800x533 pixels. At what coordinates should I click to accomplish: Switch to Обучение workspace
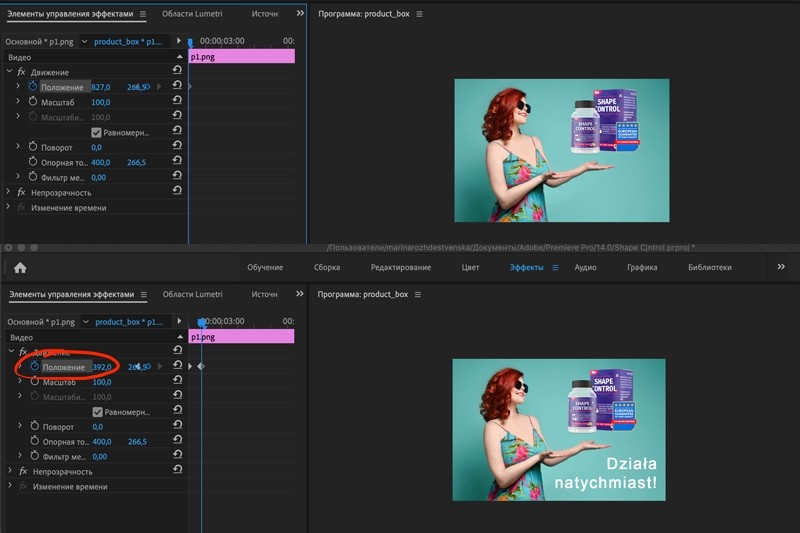click(265, 267)
